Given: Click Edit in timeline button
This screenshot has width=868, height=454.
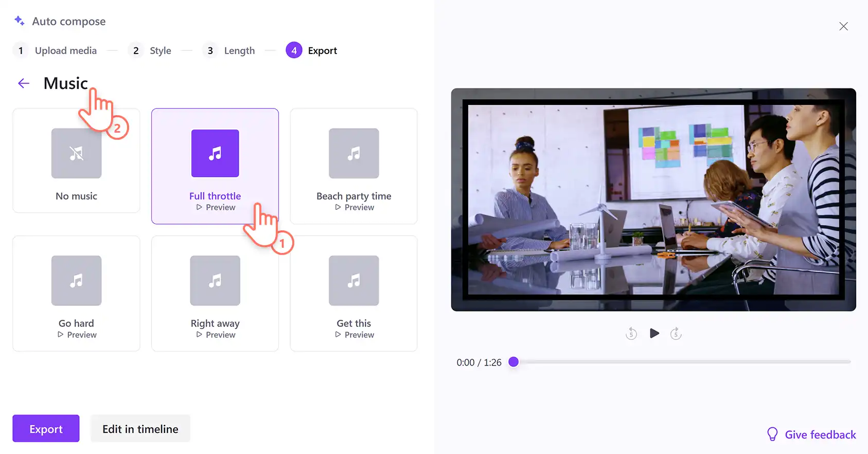Looking at the screenshot, I should tap(140, 428).
